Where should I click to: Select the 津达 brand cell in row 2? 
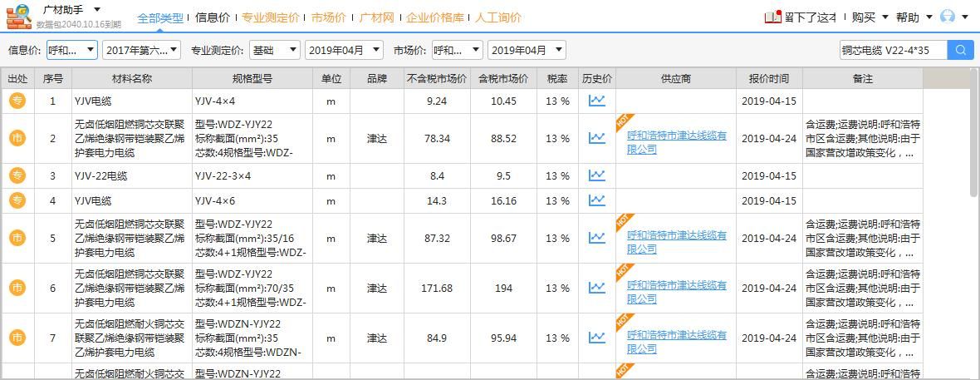click(x=377, y=138)
